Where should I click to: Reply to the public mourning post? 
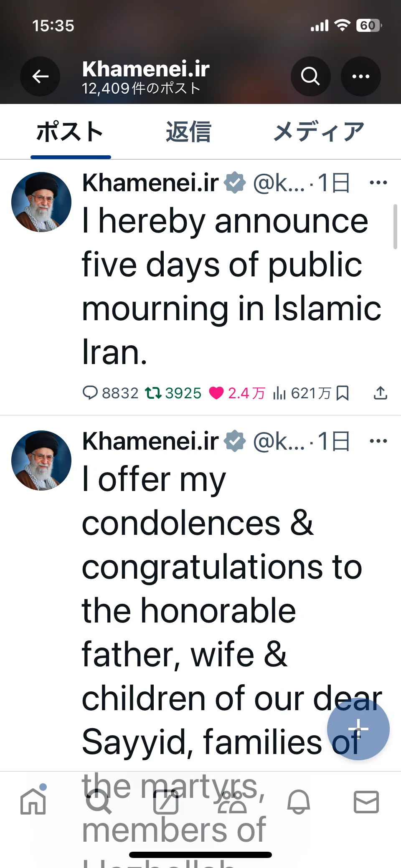110,393
